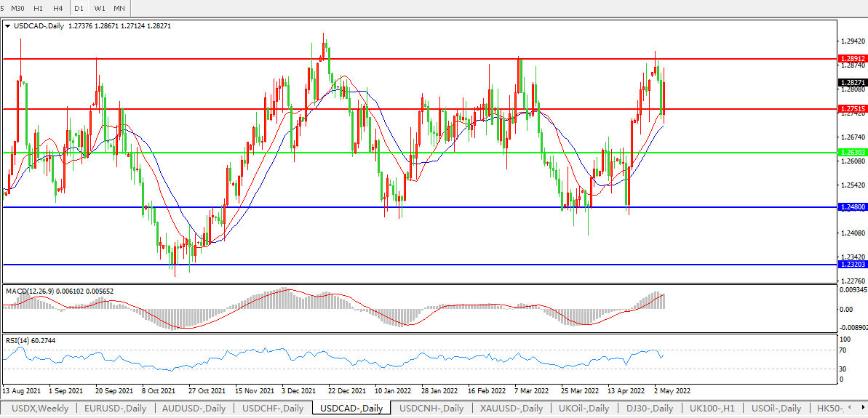This screenshot has width=868, height=418.
Task: Click the red 1.28912 resistance price label
Action: [851, 58]
